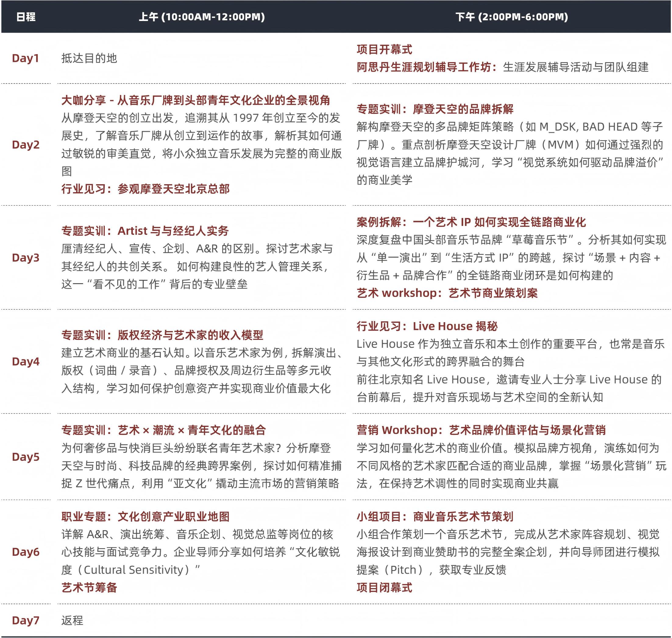Screen dimensions: 672x638
Task: Click the 项目开幕式 heading
Action: [384, 49]
